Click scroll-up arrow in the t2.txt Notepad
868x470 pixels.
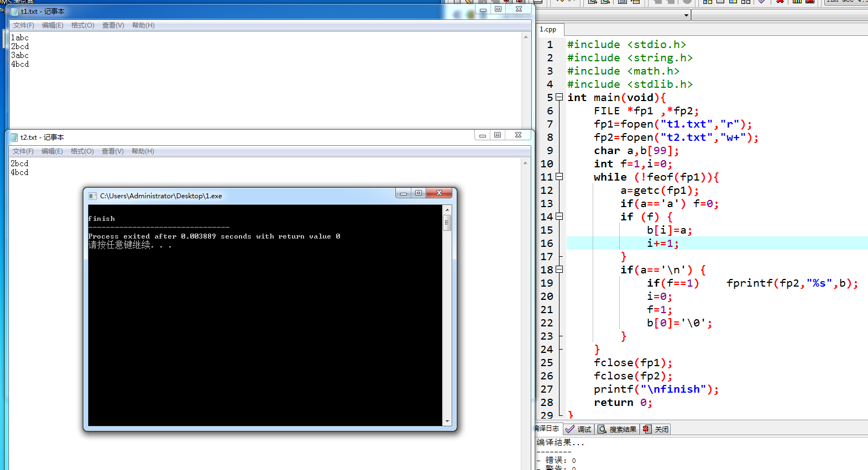click(x=525, y=163)
